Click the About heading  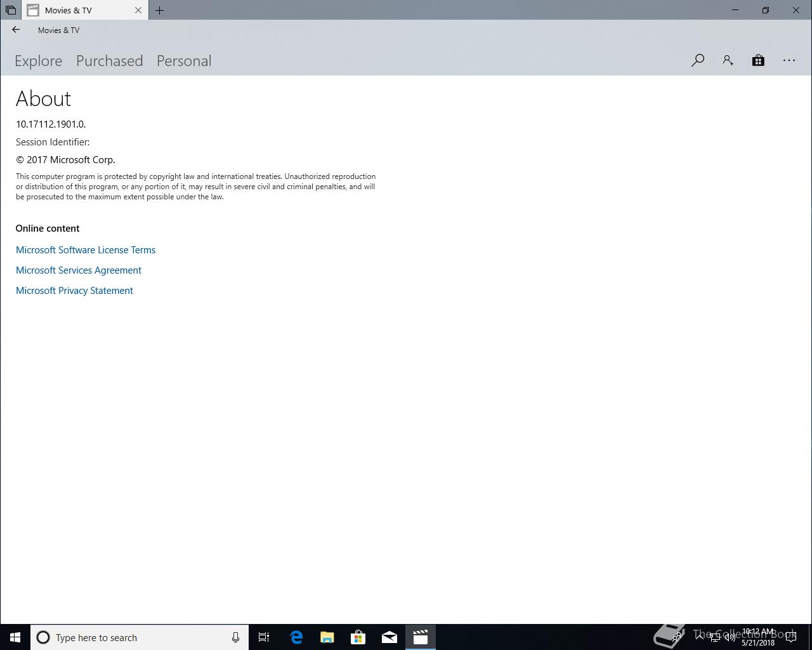(43, 98)
